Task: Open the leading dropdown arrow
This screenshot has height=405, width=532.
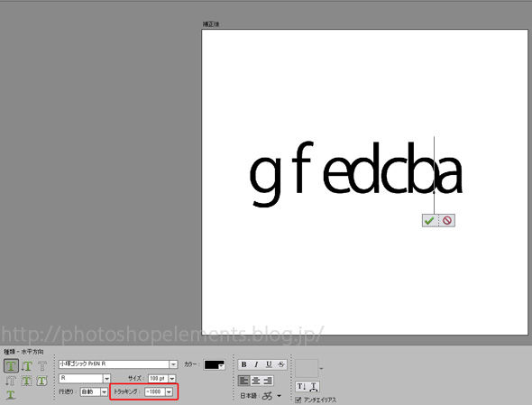Action: point(104,392)
